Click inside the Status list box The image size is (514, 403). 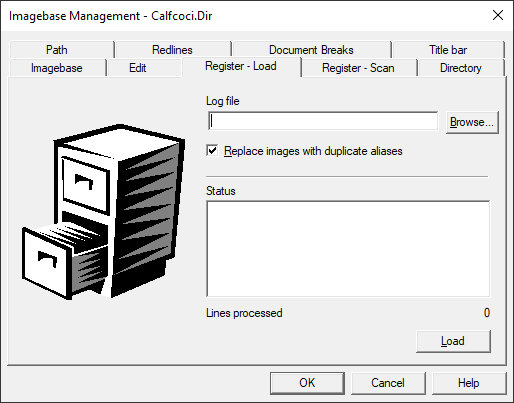point(348,249)
